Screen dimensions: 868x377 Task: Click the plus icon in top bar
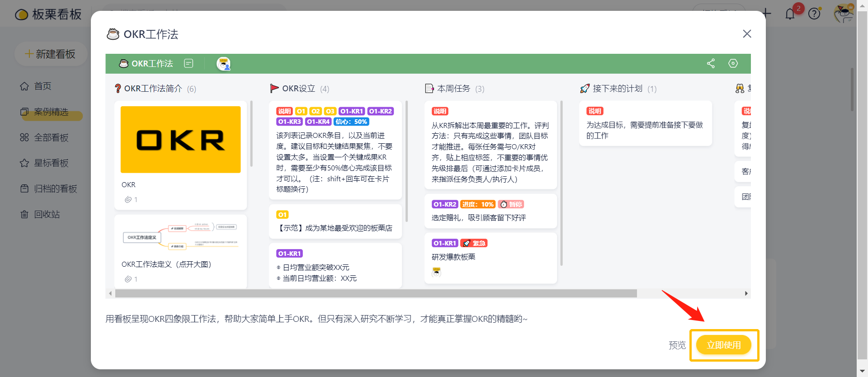tap(766, 13)
